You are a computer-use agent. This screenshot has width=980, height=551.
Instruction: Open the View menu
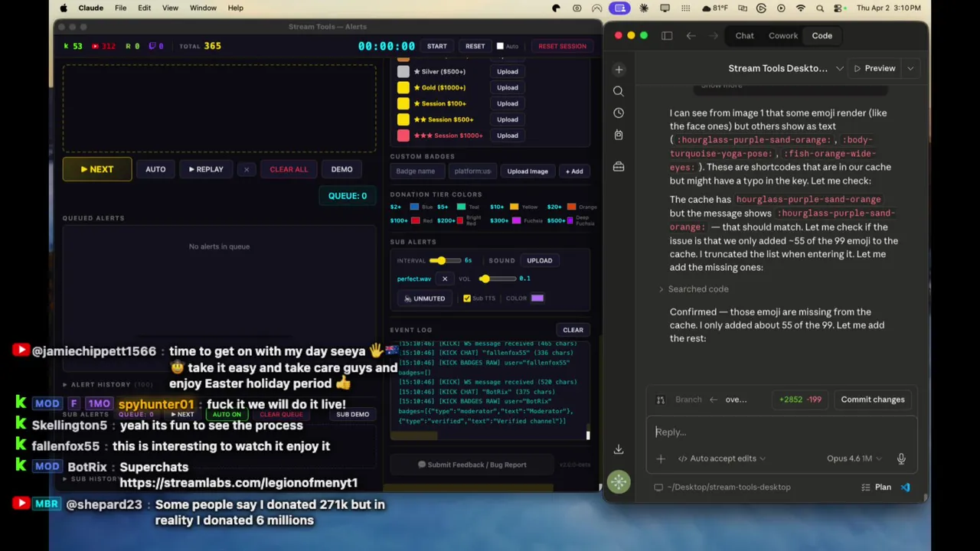tap(170, 8)
